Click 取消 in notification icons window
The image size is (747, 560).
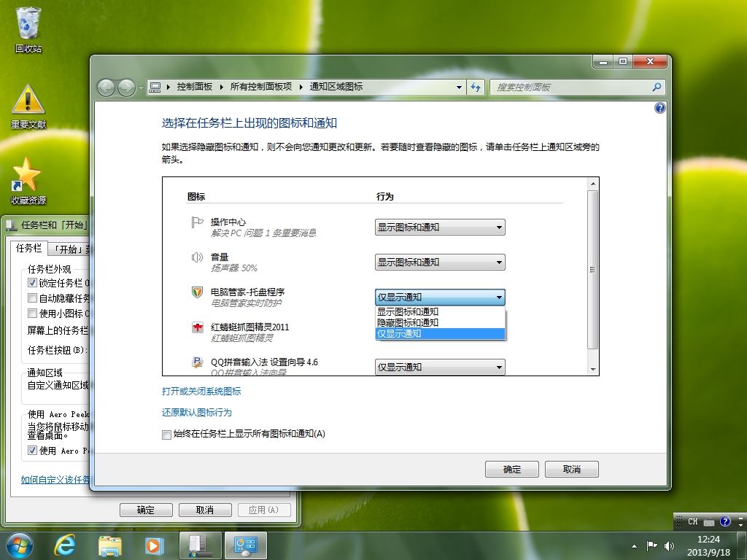click(x=572, y=469)
